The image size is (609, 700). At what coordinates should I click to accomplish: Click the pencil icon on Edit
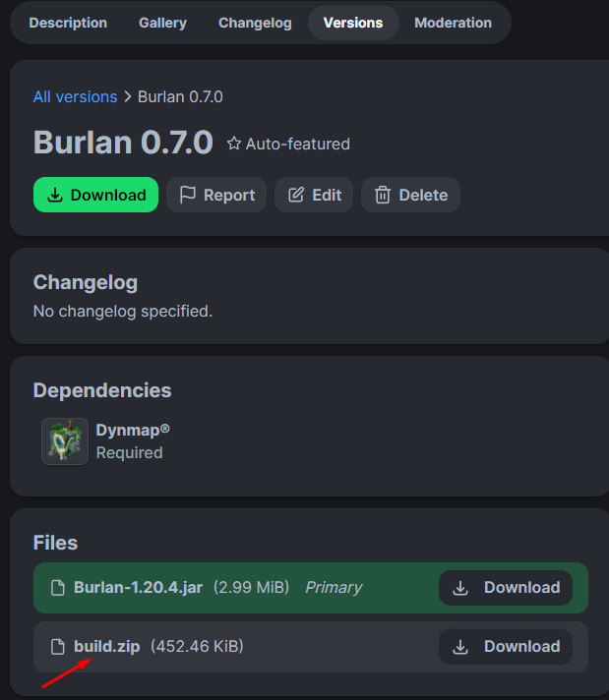pos(296,195)
